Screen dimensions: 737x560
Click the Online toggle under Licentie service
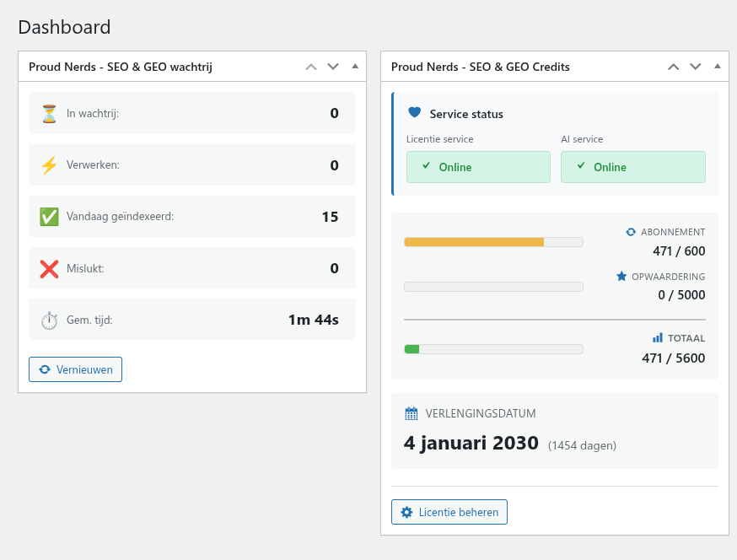coord(478,167)
